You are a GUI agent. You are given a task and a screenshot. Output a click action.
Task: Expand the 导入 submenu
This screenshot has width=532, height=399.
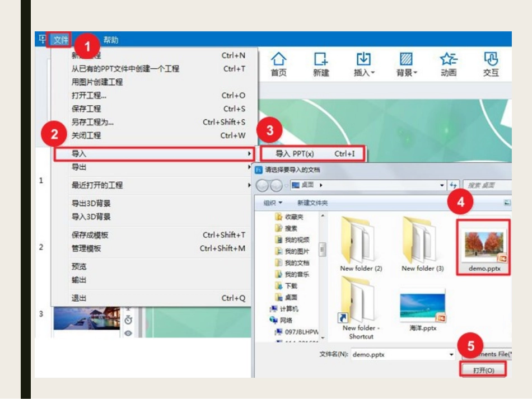[x=154, y=154]
